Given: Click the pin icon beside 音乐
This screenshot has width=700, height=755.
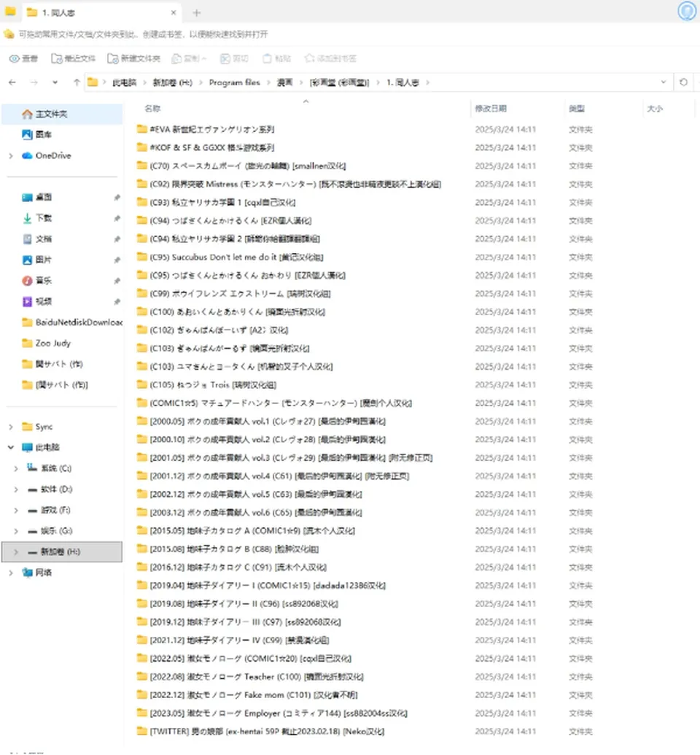Looking at the screenshot, I should (117, 281).
